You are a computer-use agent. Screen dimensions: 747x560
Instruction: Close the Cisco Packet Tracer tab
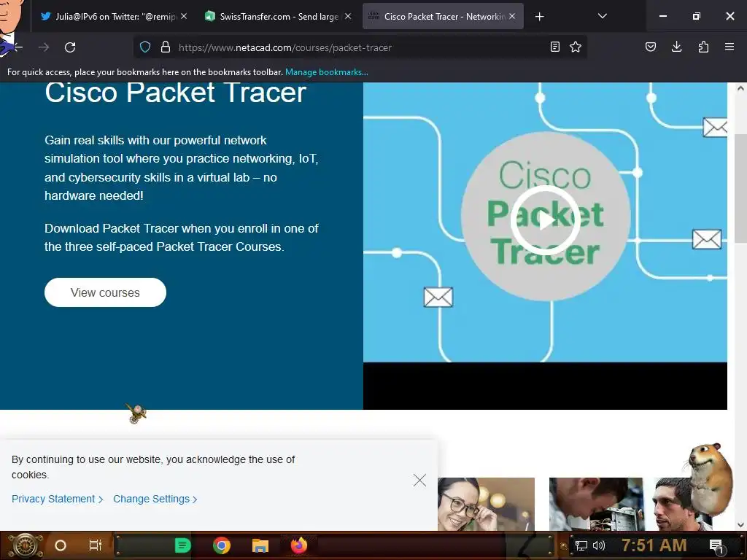512,16
